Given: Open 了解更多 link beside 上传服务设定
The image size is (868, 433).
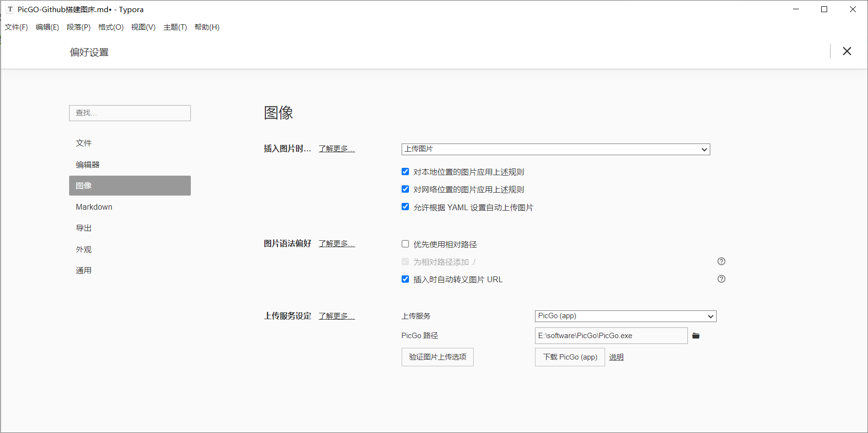Looking at the screenshot, I should [x=337, y=316].
